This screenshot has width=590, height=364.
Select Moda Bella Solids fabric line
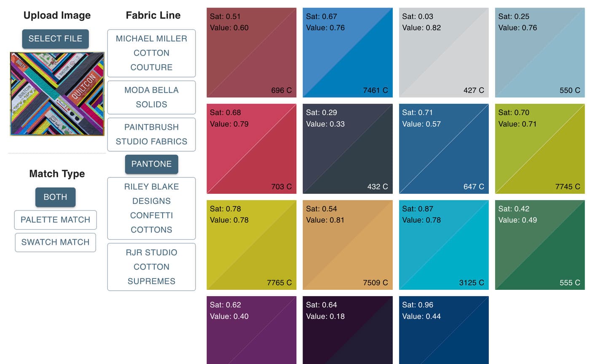(x=151, y=97)
